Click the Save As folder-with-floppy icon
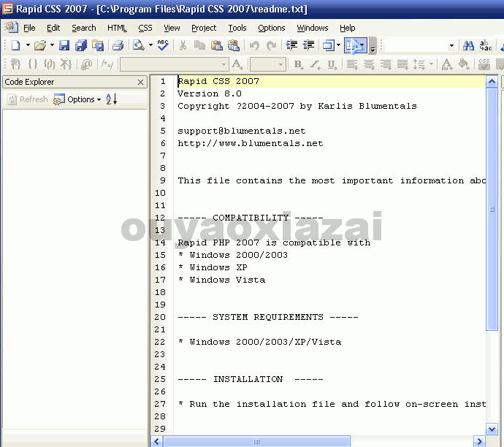Viewport: 504px width, 447px height. [98, 45]
